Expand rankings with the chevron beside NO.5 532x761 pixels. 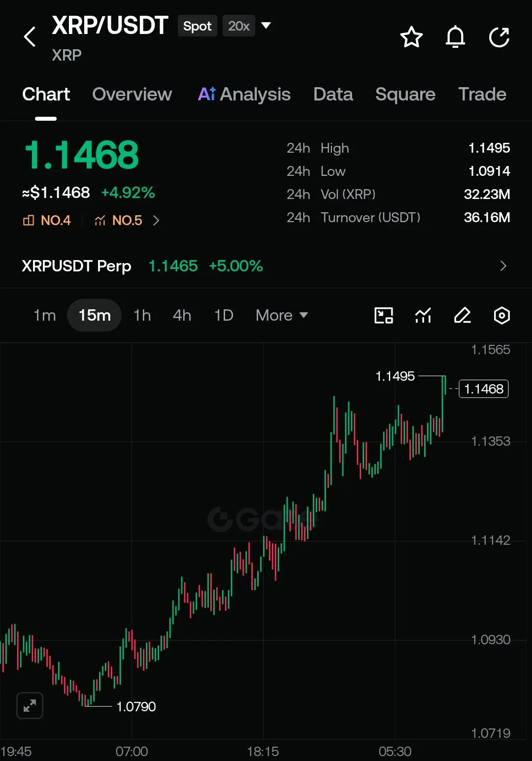[156, 220]
